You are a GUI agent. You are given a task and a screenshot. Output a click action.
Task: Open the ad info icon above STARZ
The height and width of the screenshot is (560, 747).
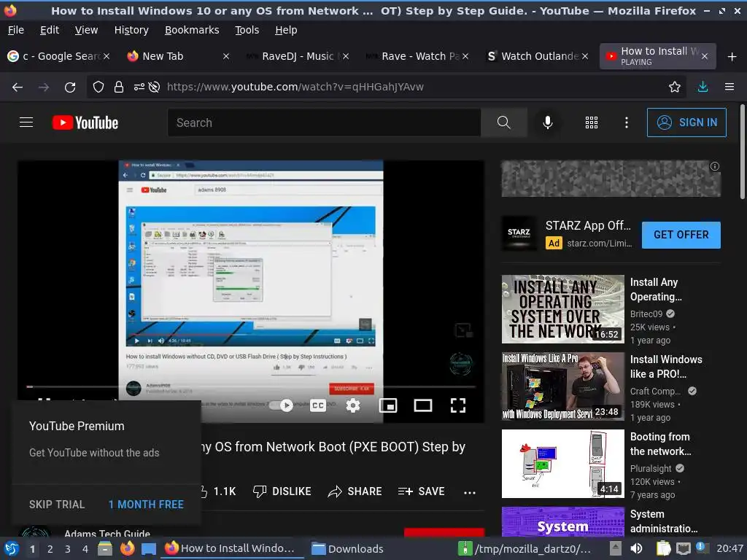[715, 166]
